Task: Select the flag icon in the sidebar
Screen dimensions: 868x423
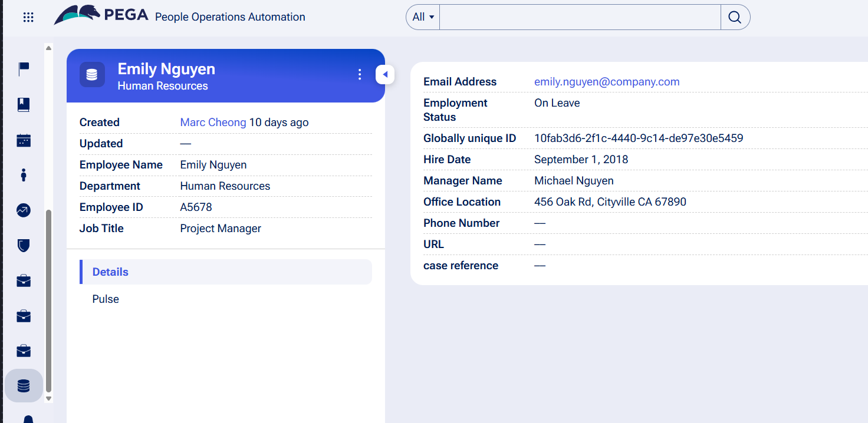Action: coord(23,69)
